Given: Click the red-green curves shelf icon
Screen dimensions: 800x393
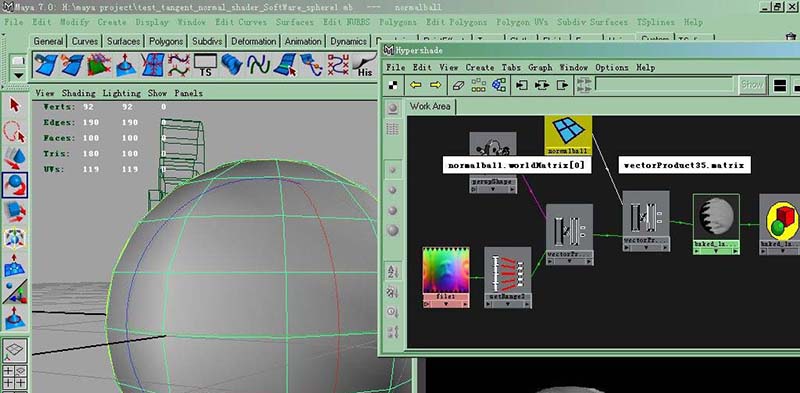Looking at the screenshot, I should click(179, 65).
